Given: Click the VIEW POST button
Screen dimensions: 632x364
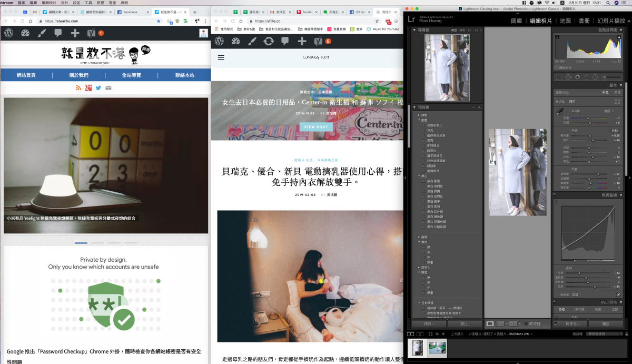Looking at the screenshot, I should 316,127.
